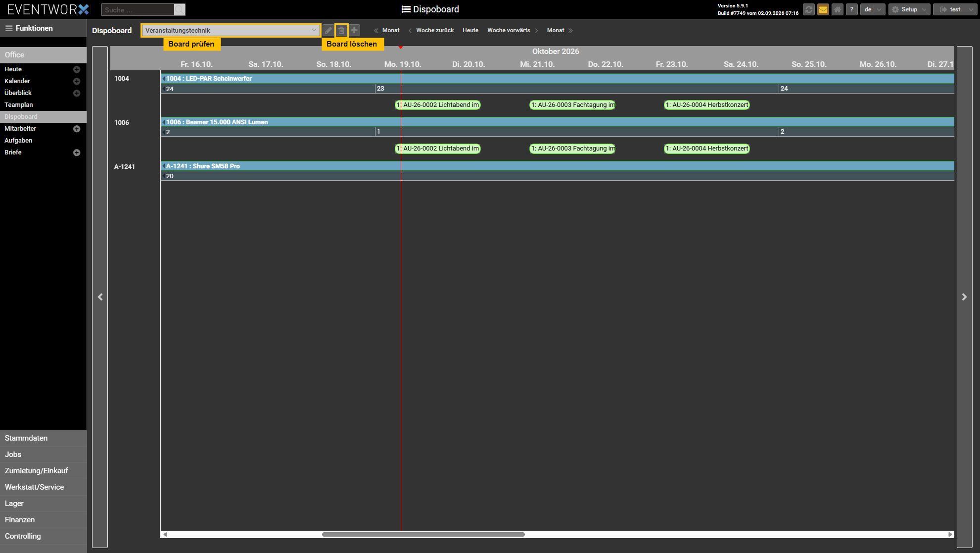Click the plus icon beside Mitarbeiter
The width and height of the screenshot is (980, 553).
[x=77, y=129]
